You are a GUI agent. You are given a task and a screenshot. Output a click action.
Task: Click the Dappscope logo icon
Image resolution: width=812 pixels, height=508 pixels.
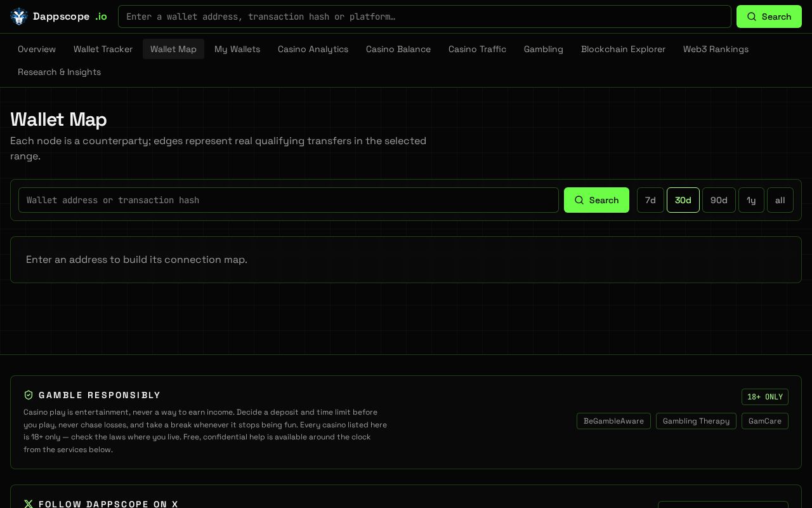coord(19,17)
